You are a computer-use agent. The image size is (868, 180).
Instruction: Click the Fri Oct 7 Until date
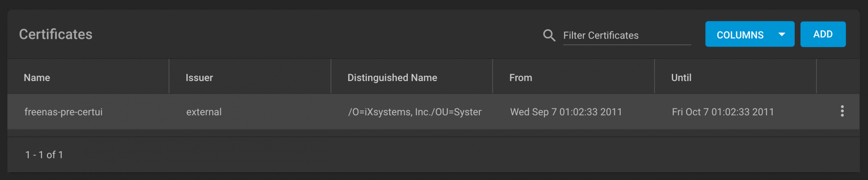click(x=723, y=112)
